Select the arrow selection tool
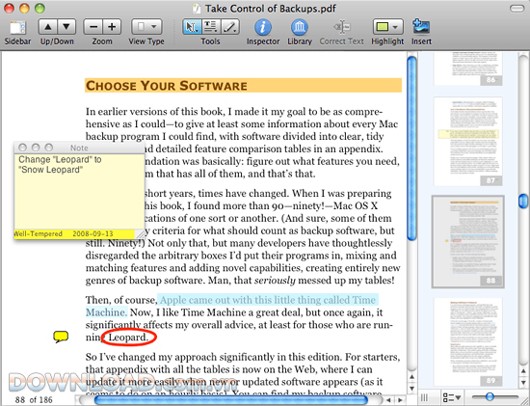This screenshot has width=530, height=406. click(192, 27)
